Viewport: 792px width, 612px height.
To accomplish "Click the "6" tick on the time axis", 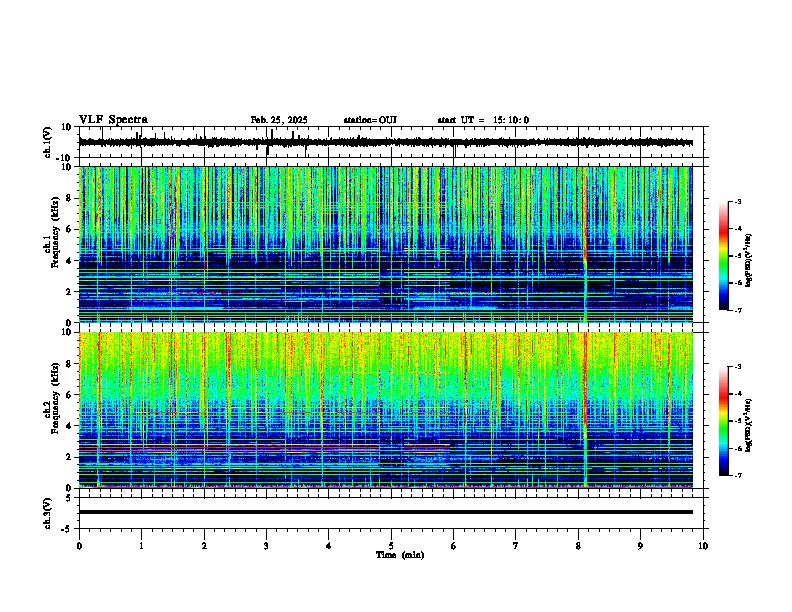I will coord(454,546).
